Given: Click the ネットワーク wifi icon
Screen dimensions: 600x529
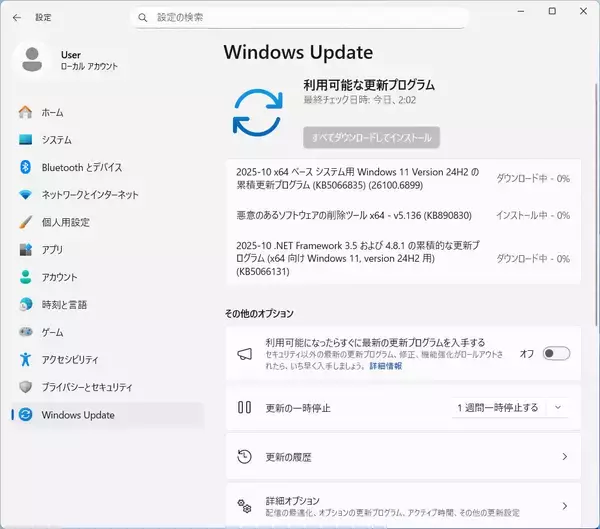Looking at the screenshot, I should 25,195.
